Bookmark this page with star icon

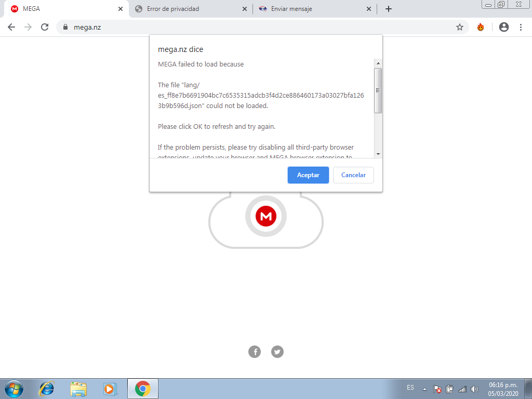click(459, 27)
